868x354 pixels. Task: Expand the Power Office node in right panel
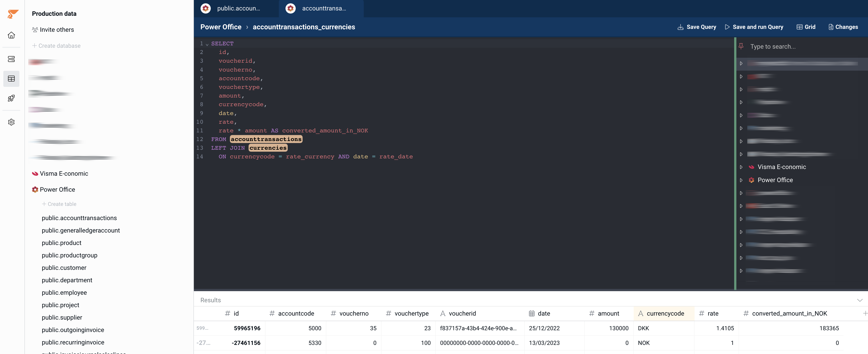[x=741, y=180]
